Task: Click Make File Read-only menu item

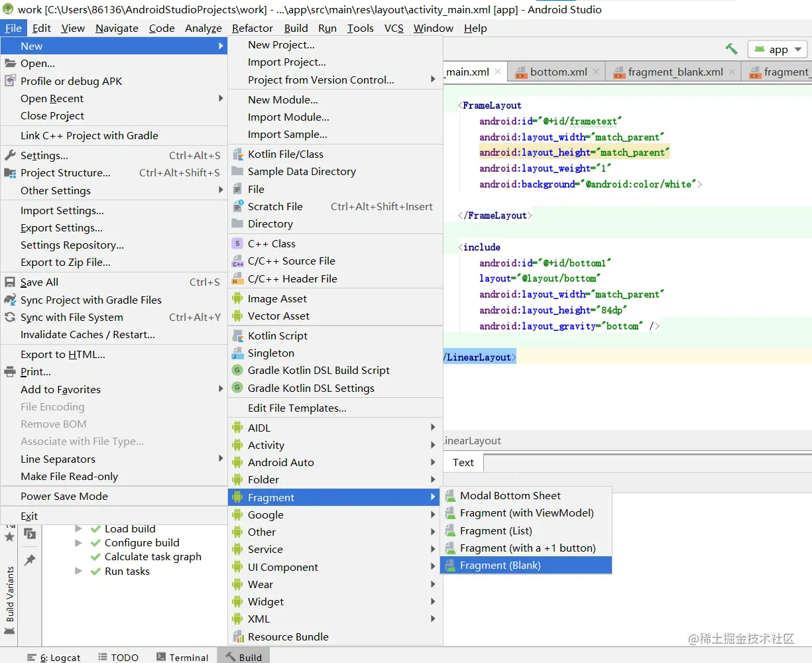Action: click(69, 476)
